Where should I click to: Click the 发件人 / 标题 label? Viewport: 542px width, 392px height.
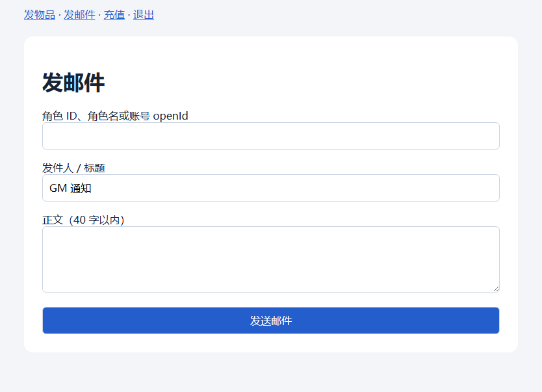[x=73, y=168]
